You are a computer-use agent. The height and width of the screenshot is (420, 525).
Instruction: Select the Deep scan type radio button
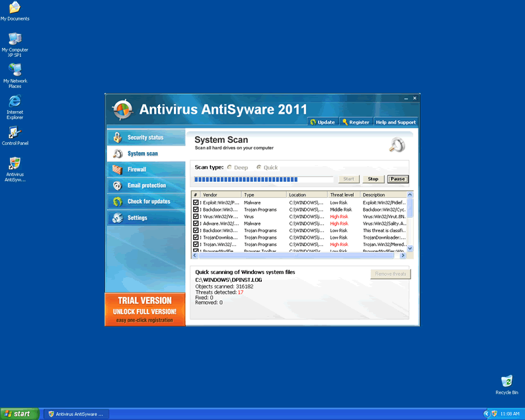(229, 168)
